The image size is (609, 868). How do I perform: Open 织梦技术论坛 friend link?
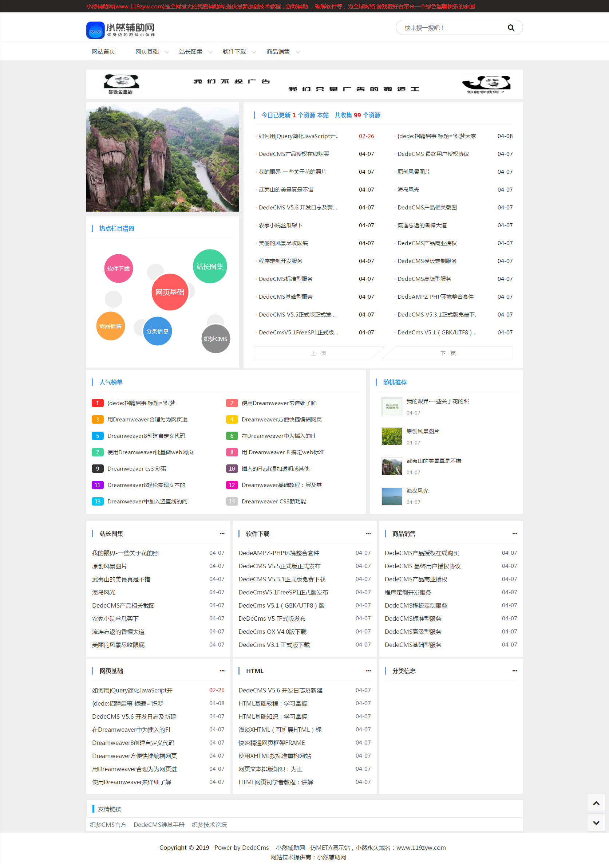coord(209,825)
